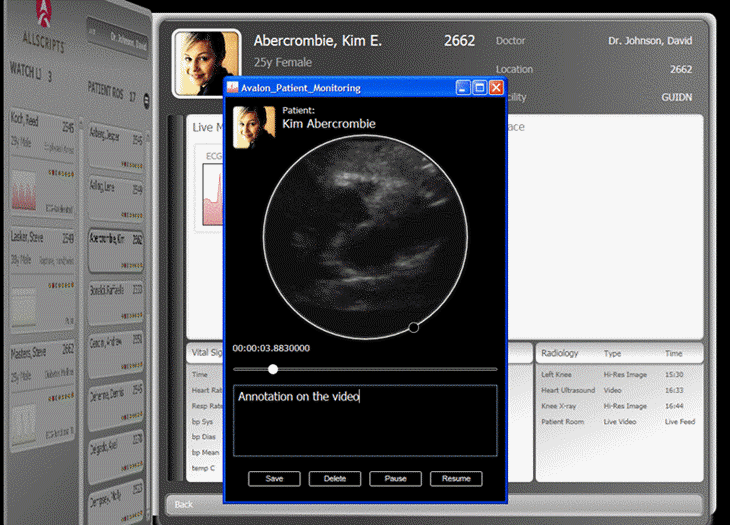Click the Back button at bottom
The image size is (730, 525).
point(184,504)
